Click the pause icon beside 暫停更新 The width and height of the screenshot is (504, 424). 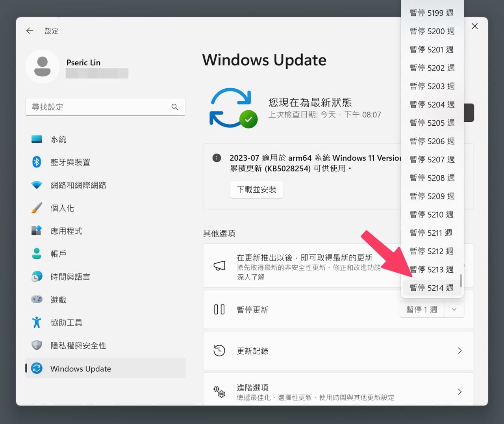click(219, 309)
